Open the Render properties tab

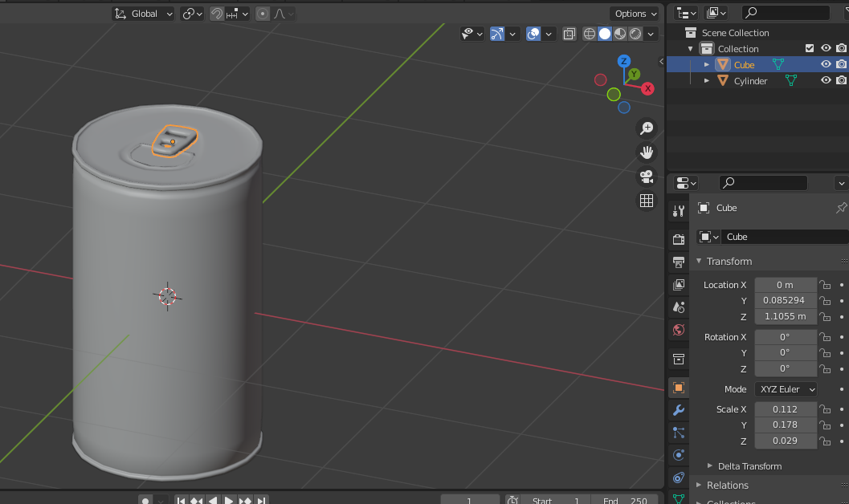[x=679, y=239]
